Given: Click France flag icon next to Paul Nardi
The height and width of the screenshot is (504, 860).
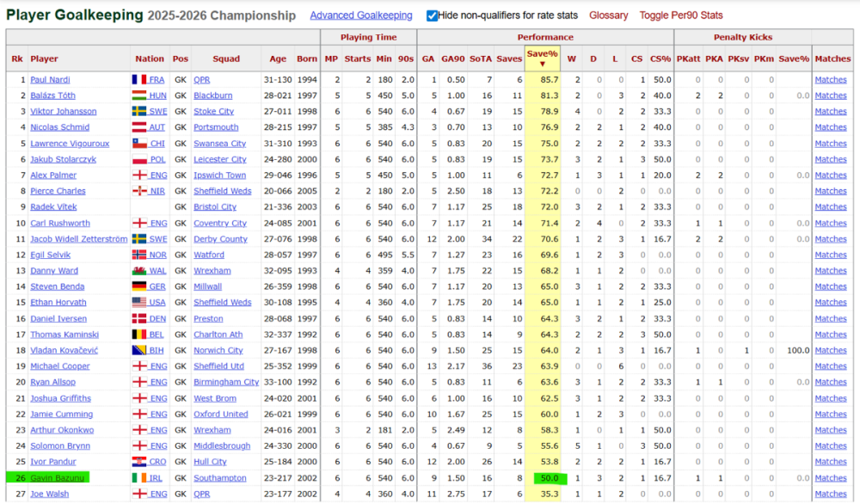Looking at the screenshot, I should point(139,80).
